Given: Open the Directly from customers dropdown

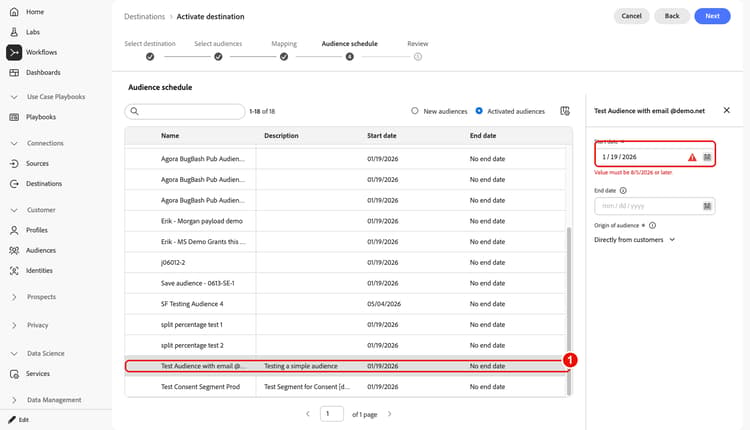Looking at the screenshot, I should click(x=634, y=240).
